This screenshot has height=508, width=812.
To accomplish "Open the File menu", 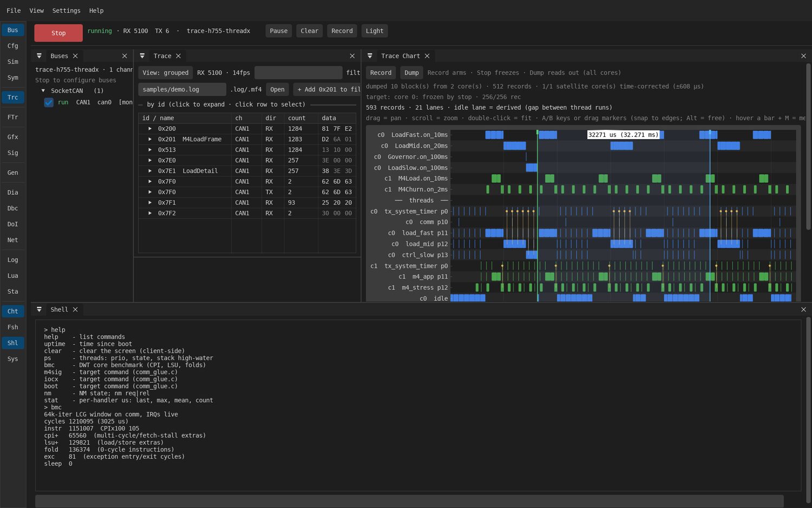I will click(14, 10).
